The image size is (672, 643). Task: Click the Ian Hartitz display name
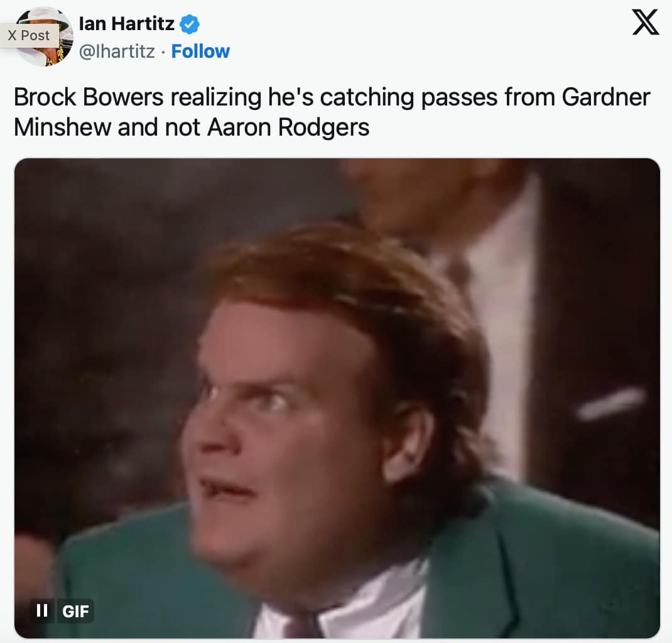point(127,24)
